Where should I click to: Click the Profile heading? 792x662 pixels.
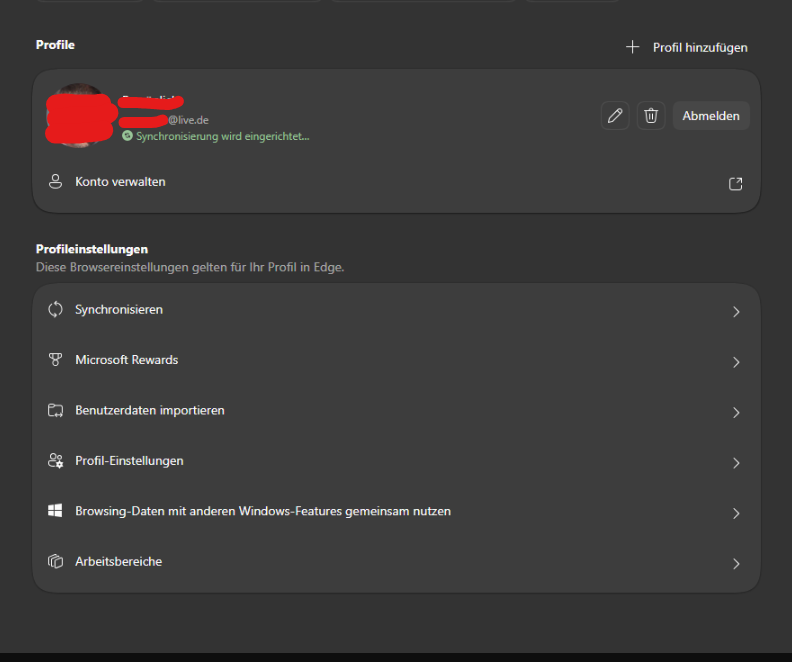pyautogui.click(x=55, y=45)
